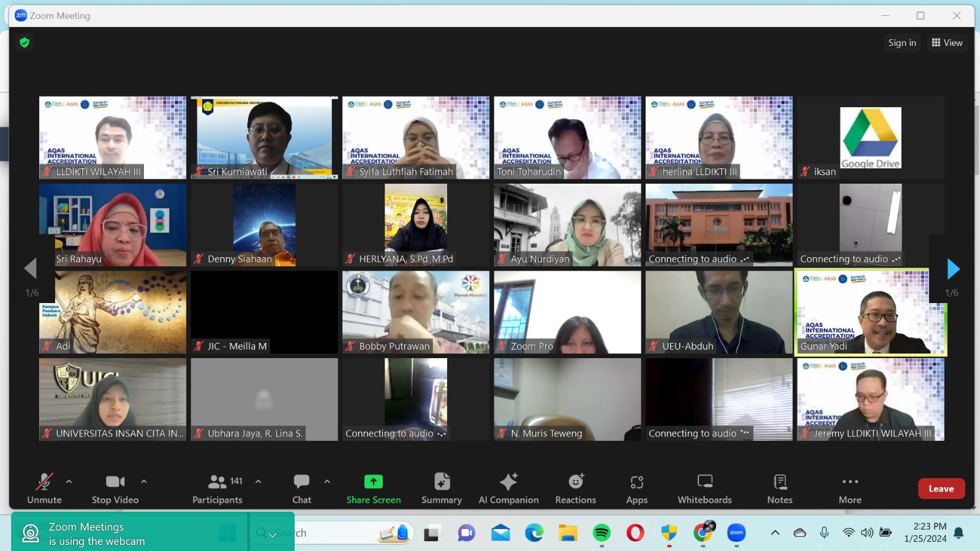Open the Participants panel
Screen dimensions: 980x551
tap(217, 489)
